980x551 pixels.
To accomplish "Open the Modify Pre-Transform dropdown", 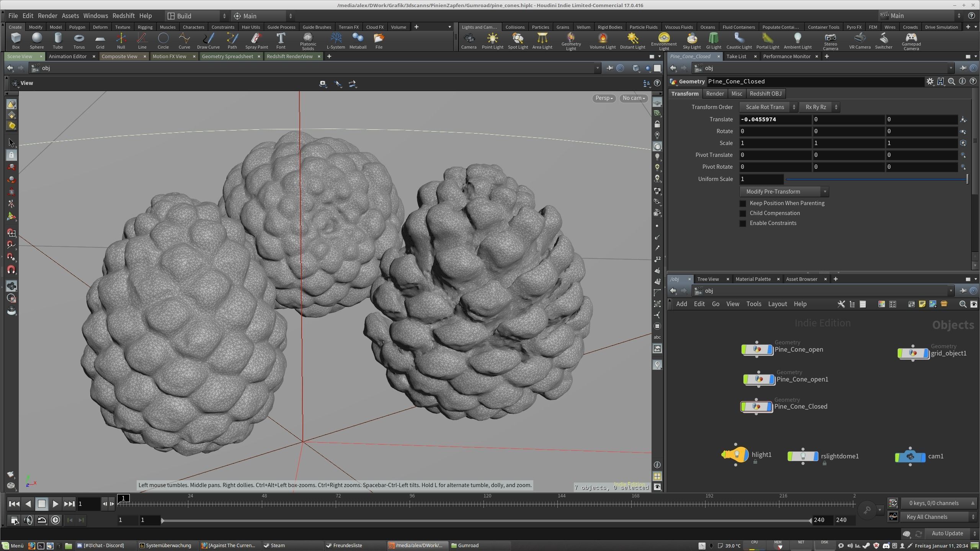I will tap(784, 192).
